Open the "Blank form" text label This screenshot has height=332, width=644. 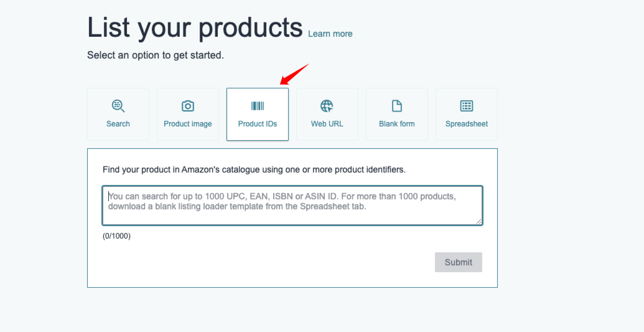(397, 124)
